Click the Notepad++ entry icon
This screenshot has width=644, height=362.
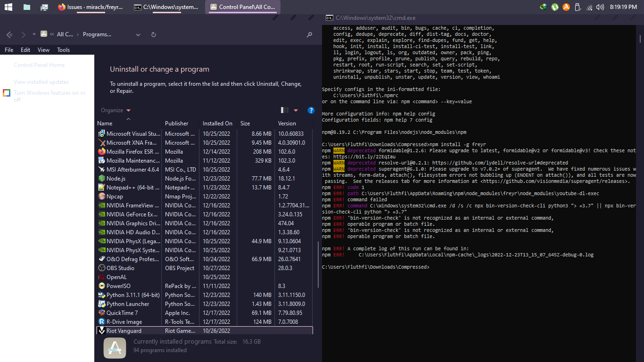click(x=102, y=187)
